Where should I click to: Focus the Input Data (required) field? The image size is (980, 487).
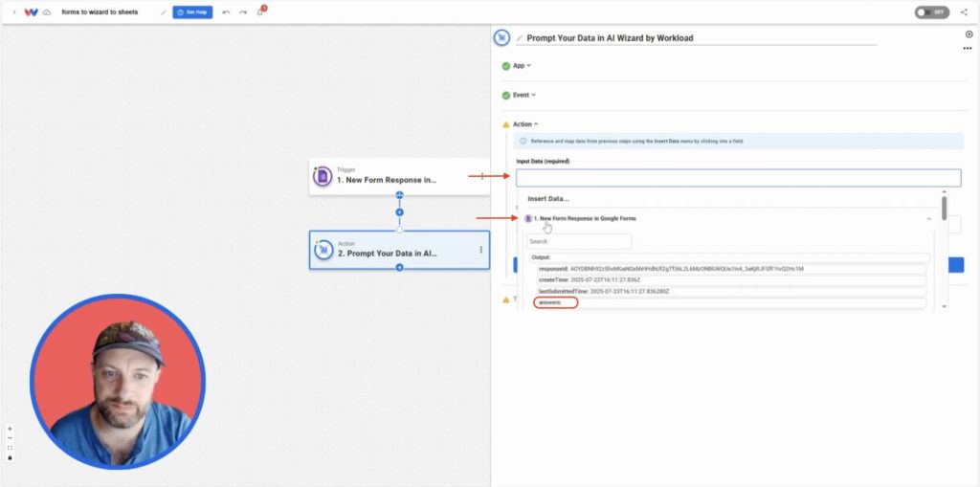738,178
